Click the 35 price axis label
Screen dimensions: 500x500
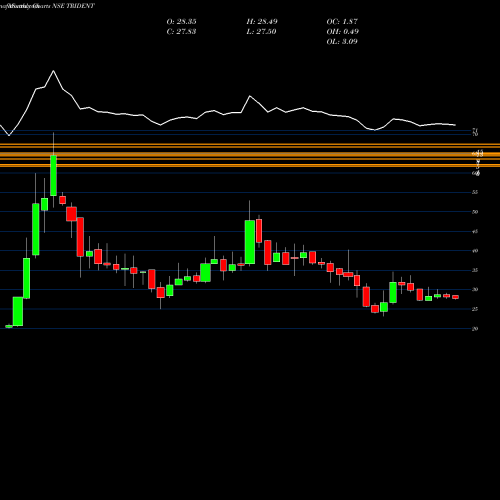point(475,270)
